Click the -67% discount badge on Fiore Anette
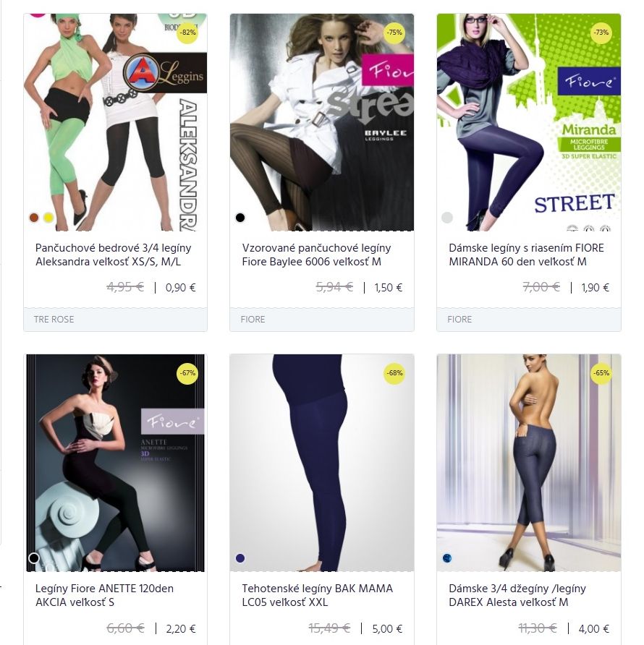 point(187,373)
